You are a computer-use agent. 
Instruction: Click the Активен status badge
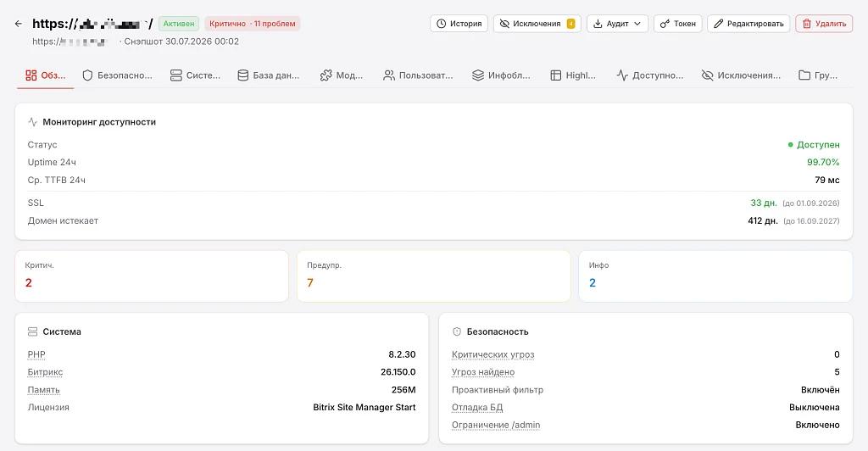(x=179, y=24)
